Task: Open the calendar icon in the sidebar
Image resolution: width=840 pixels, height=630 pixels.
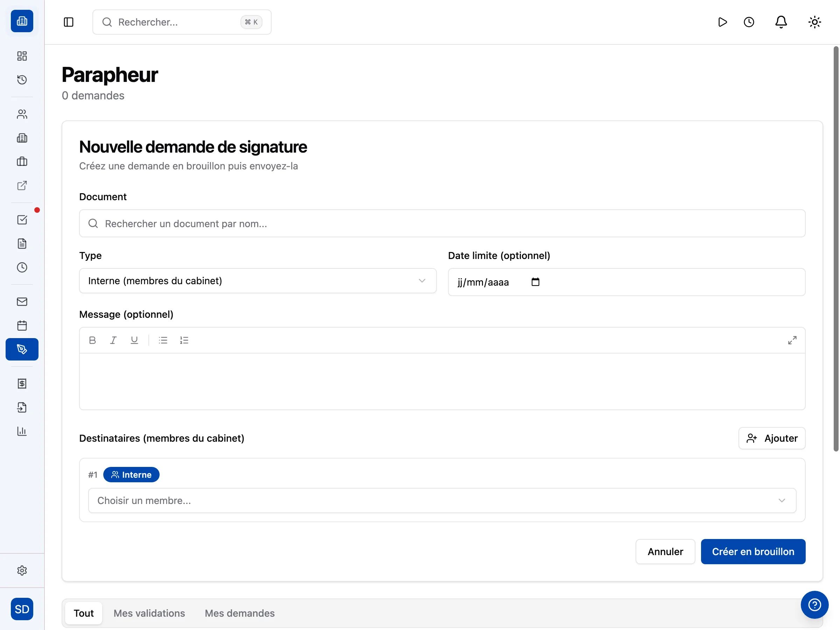Action: pos(22,325)
